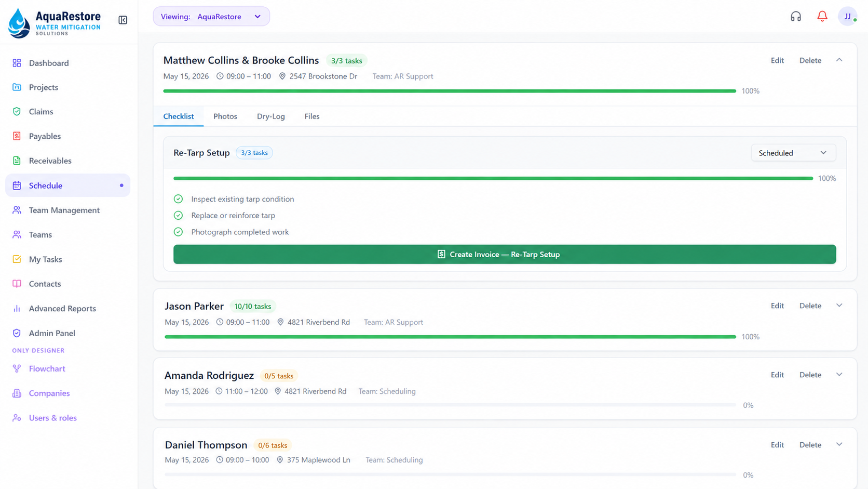
Task: Collapse the sidebar panel icon
Action: [x=123, y=20]
